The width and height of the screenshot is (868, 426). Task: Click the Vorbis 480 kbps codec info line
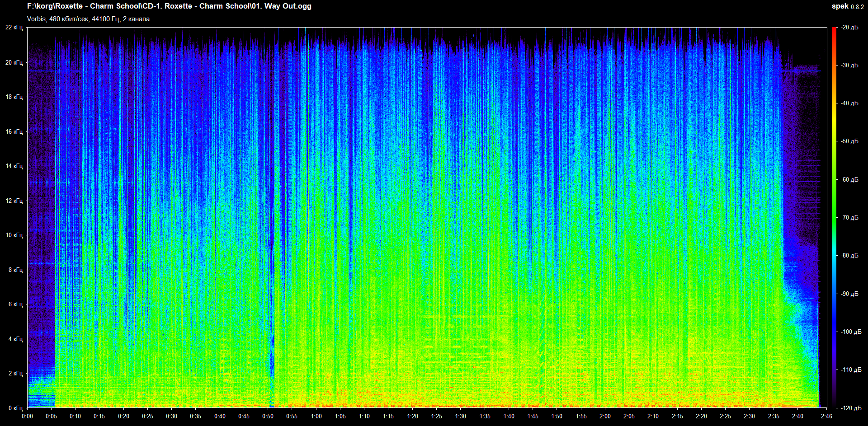(88, 19)
